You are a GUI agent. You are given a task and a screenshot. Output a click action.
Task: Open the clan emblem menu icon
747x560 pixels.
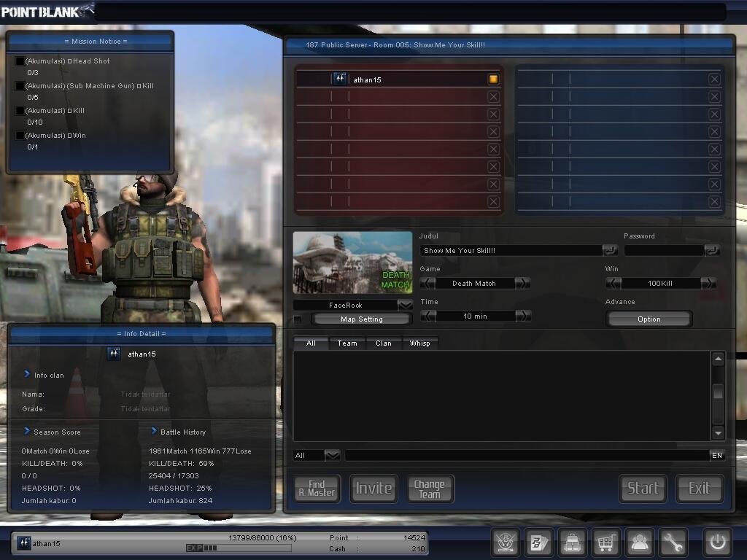tap(505, 542)
